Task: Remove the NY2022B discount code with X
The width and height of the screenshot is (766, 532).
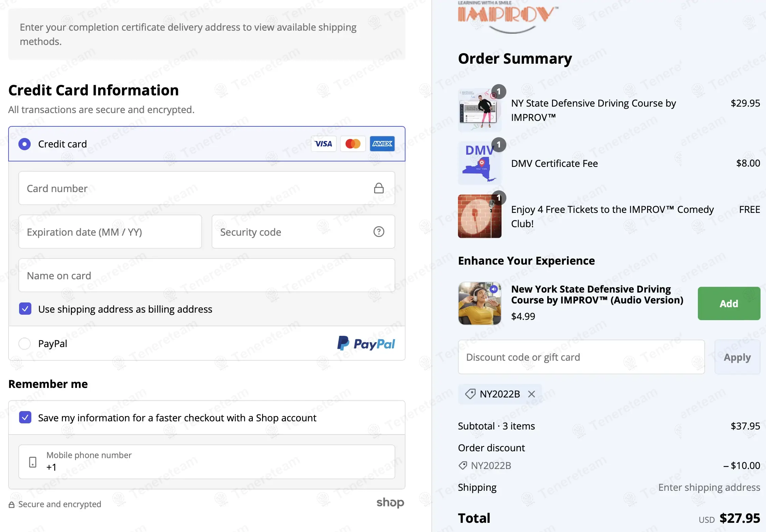Action: click(x=531, y=394)
